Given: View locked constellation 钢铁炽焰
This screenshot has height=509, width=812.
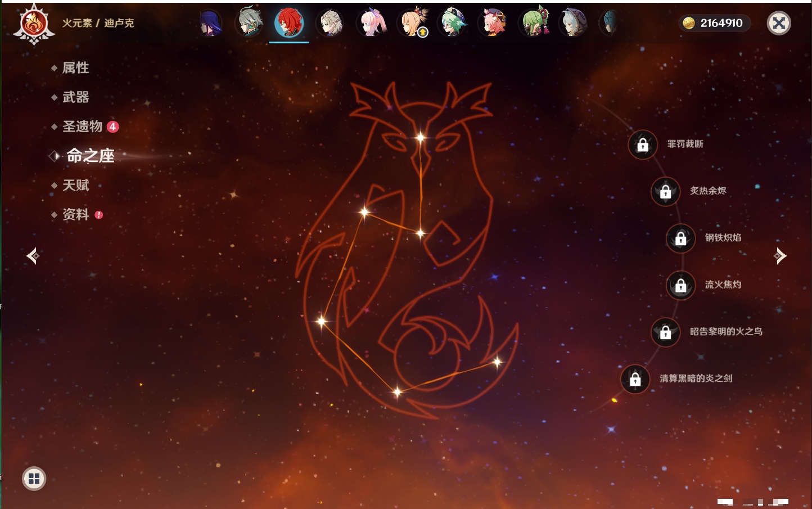Looking at the screenshot, I should pyautogui.click(x=681, y=238).
